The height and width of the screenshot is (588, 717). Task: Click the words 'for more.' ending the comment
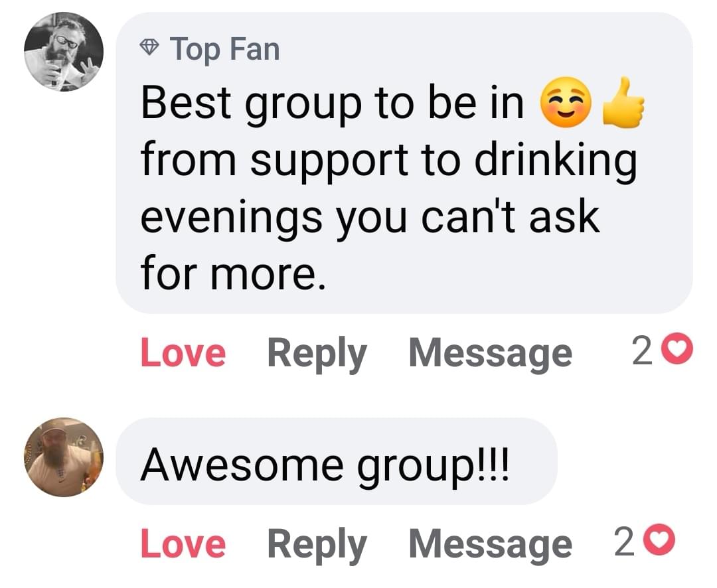pyautogui.click(x=232, y=274)
